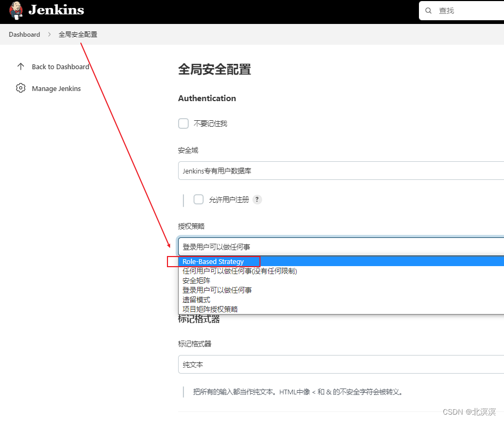Enable the 允许用户注册 checkbox
504x421 pixels.
pos(198,200)
